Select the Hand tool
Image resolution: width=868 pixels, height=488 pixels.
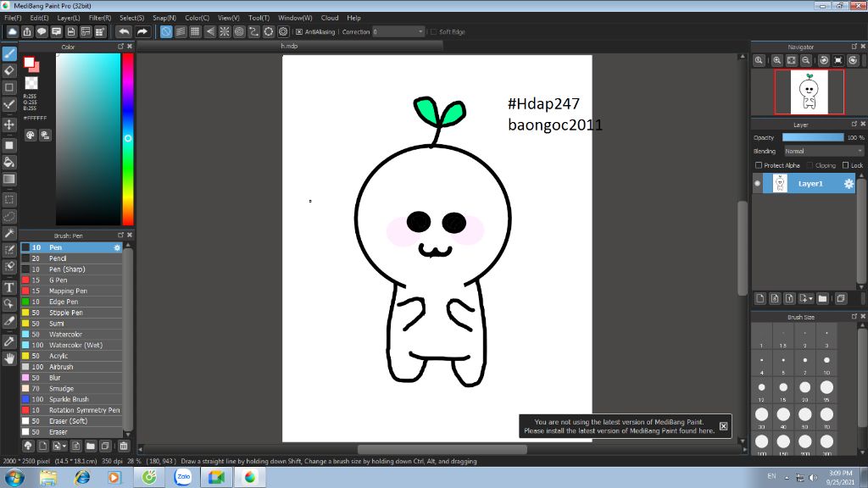[9, 358]
